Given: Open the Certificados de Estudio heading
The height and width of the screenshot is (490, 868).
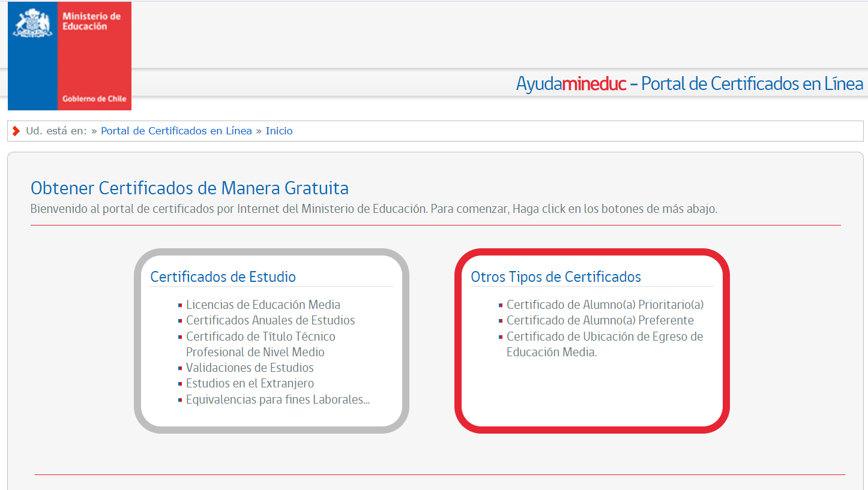Looking at the screenshot, I should coord(223,276).
